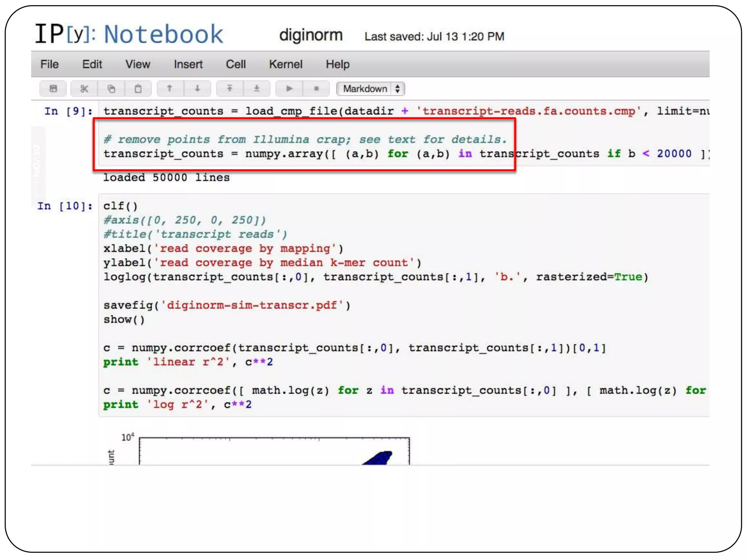Screen dimensions: 747x560
Task: Copy the cell using the copy icon
Action: (x=111, y=89)
